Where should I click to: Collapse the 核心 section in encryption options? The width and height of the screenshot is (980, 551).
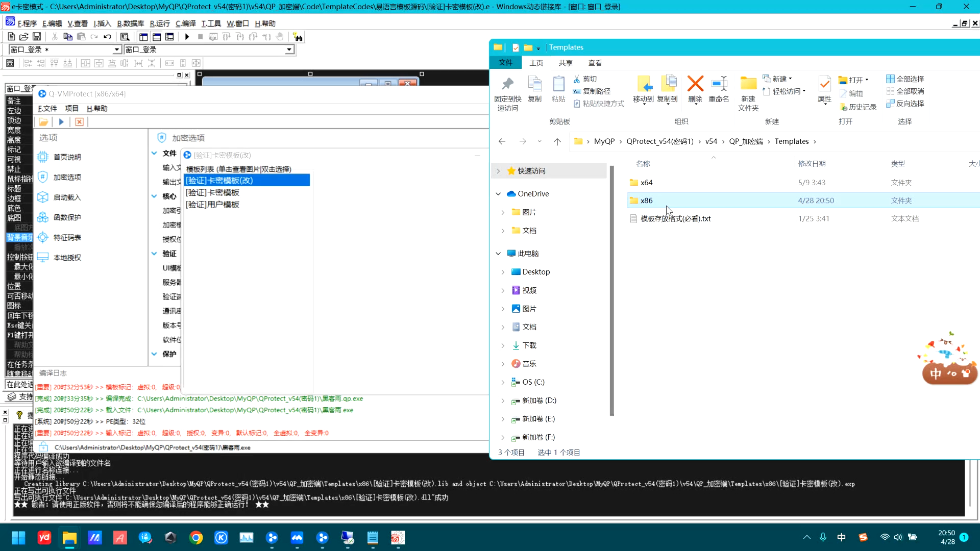point(154,196)
